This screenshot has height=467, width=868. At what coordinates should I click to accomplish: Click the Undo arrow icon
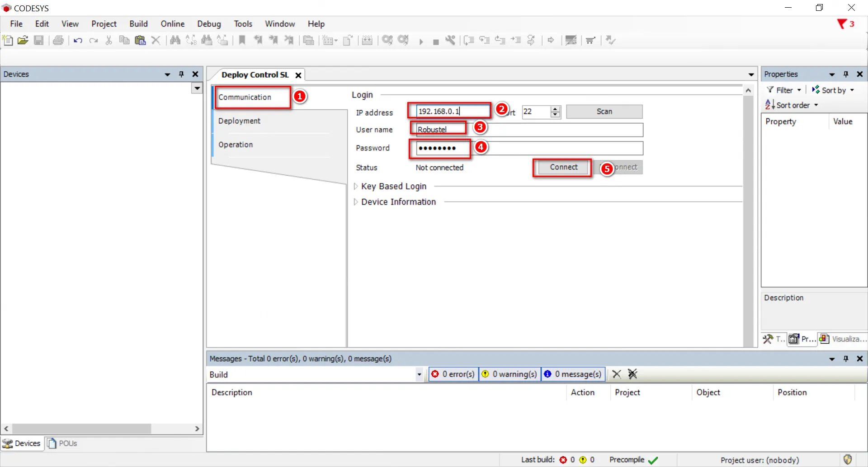pos(78,41)
